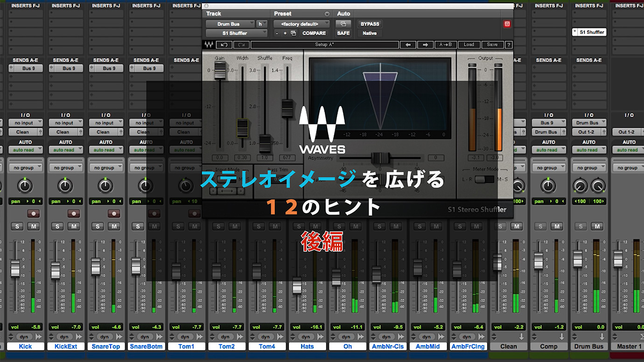Click the Setup A* preset name field
644x362 pixels.
(x=325, y=45)
